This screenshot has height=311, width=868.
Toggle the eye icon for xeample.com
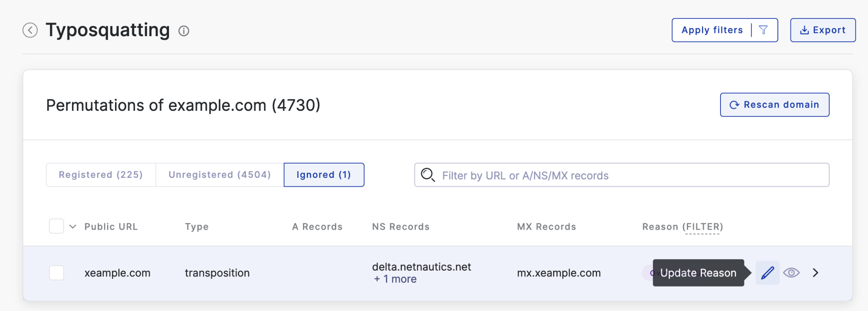click(791, 273)
